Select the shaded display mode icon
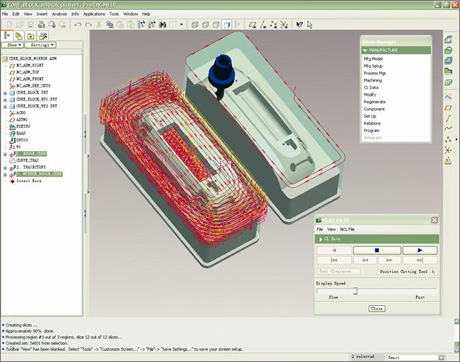Screen dimensions: 460x362 227,25
